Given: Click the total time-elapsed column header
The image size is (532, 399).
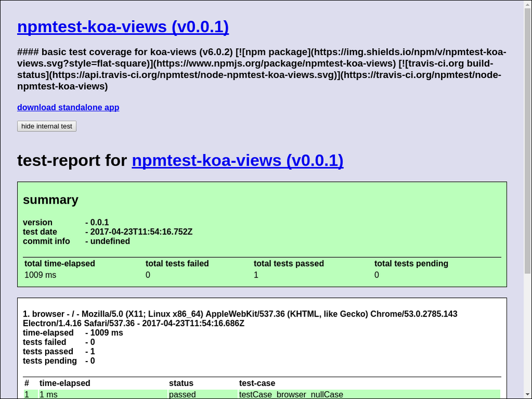Looking at the screenshot, I should (x=60, y=263).
